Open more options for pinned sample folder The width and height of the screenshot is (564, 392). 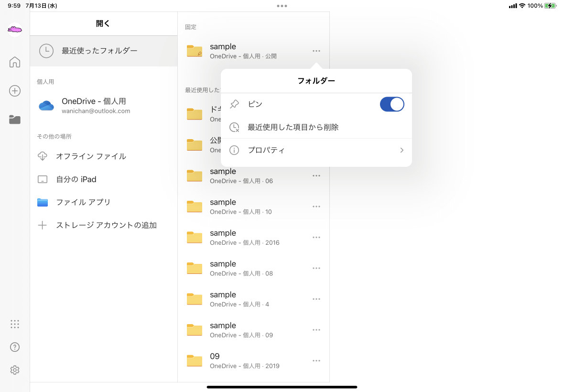point(316,51)
